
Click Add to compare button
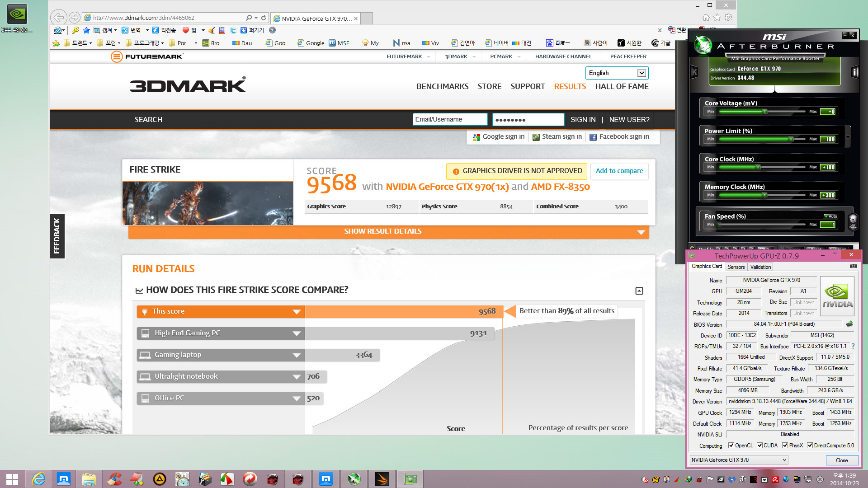coord(619,171)
